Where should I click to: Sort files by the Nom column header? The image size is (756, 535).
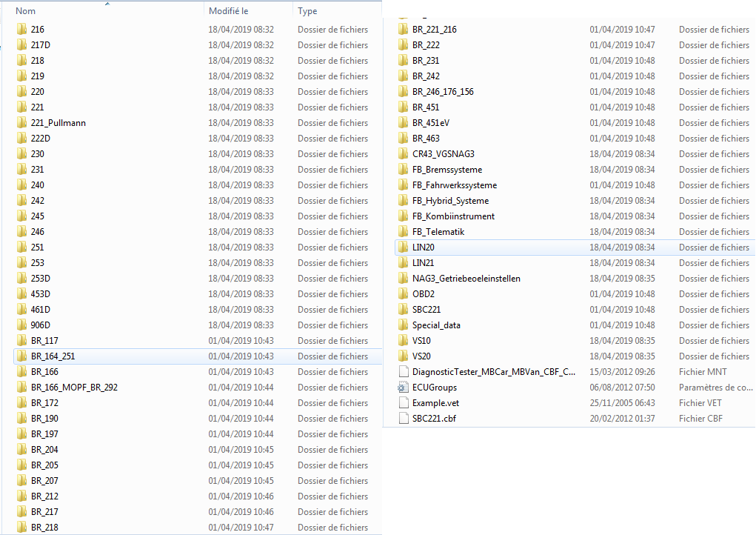(26, 11)
